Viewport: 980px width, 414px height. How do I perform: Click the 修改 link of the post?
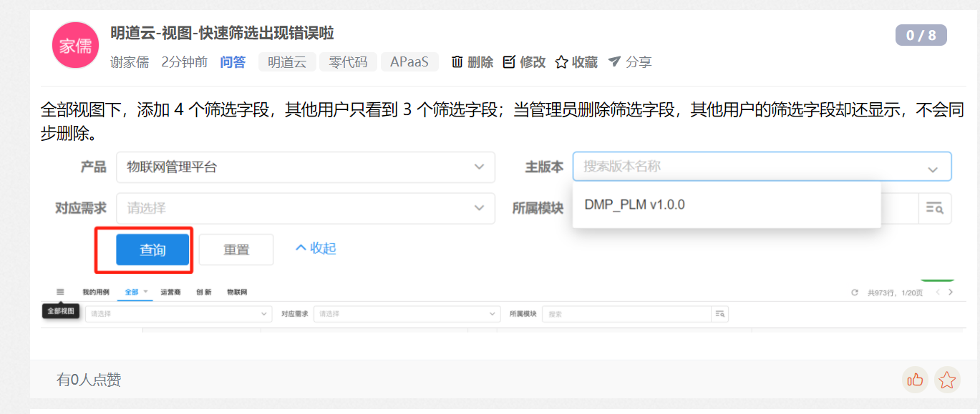click(x=533, y=62)
